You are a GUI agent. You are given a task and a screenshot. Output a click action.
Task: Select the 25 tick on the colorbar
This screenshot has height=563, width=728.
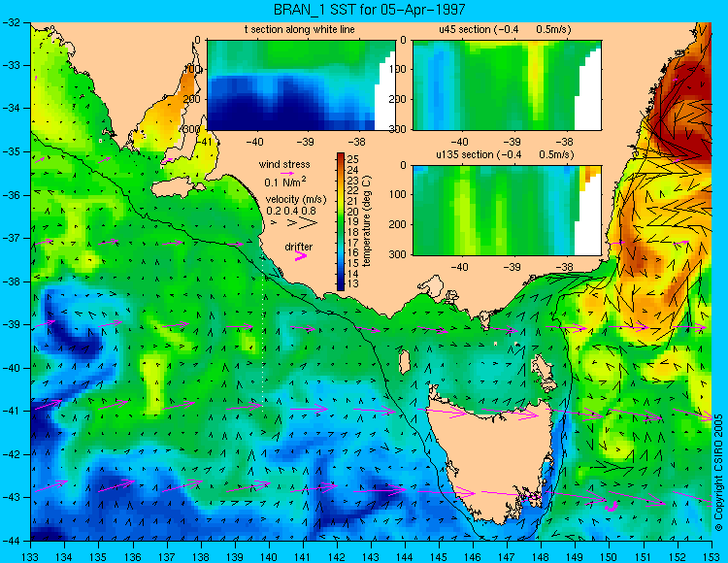[x=353, y=159]
